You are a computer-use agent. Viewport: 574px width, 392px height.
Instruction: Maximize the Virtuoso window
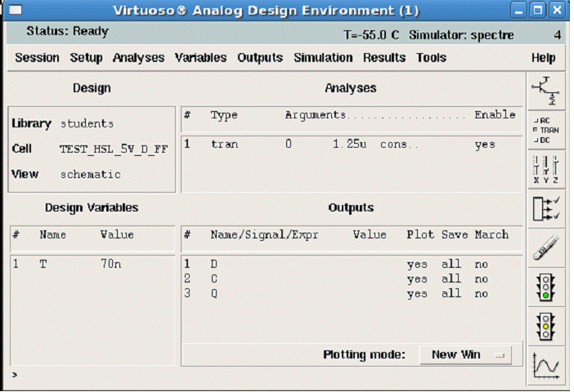(x=538, y=11)
